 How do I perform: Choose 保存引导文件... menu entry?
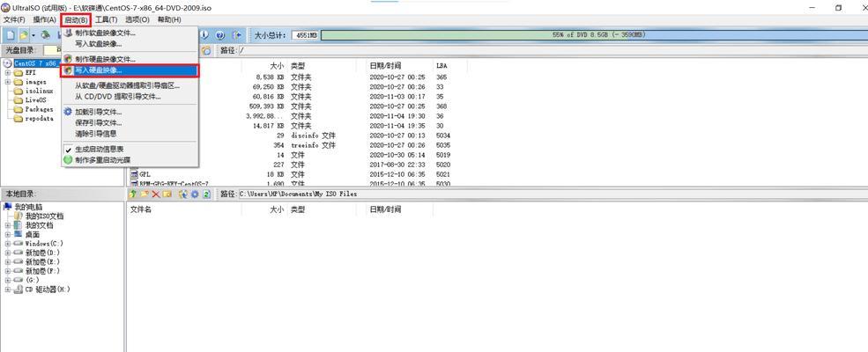[130, 122]
